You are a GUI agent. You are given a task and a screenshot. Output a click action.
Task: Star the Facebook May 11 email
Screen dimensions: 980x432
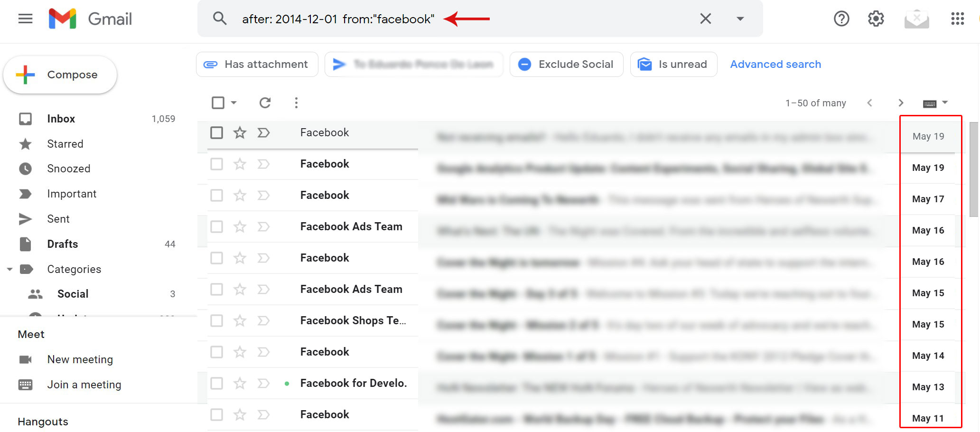click(x=240, y=414)
